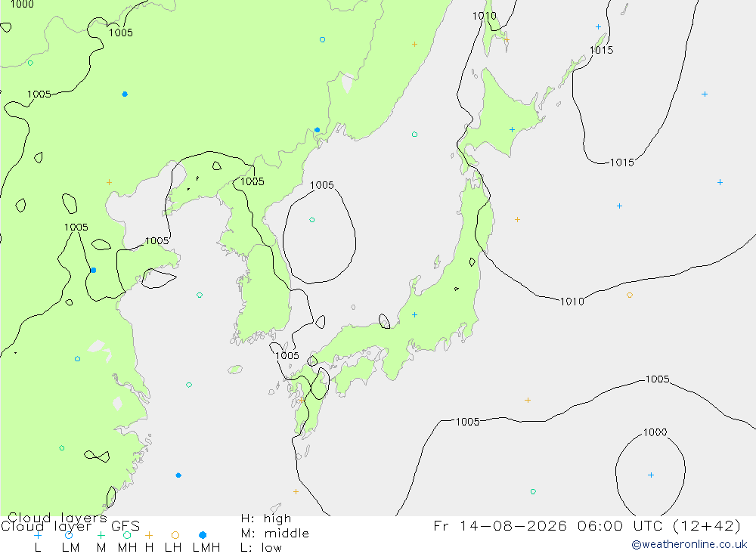Click the orange plus H legend symbol
756x554 pixels.
(x=149, y=535)
